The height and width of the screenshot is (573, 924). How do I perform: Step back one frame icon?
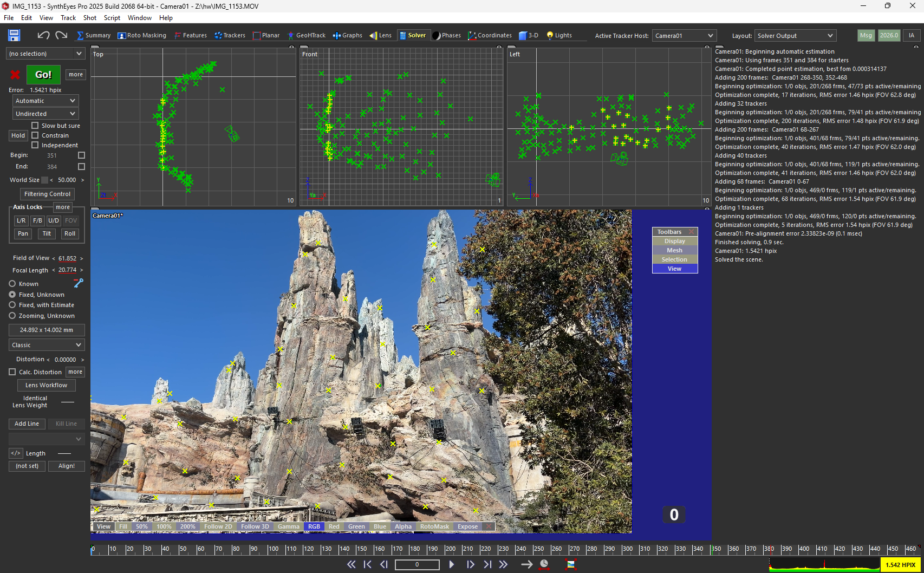(384, 564)
